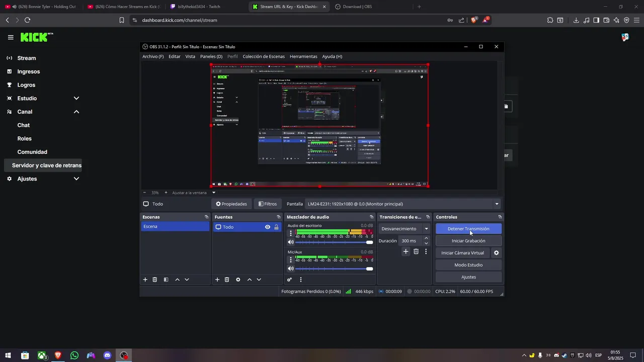Add a new source in Fuentes panel
The image size is (644, 362).
pos(217,280)
